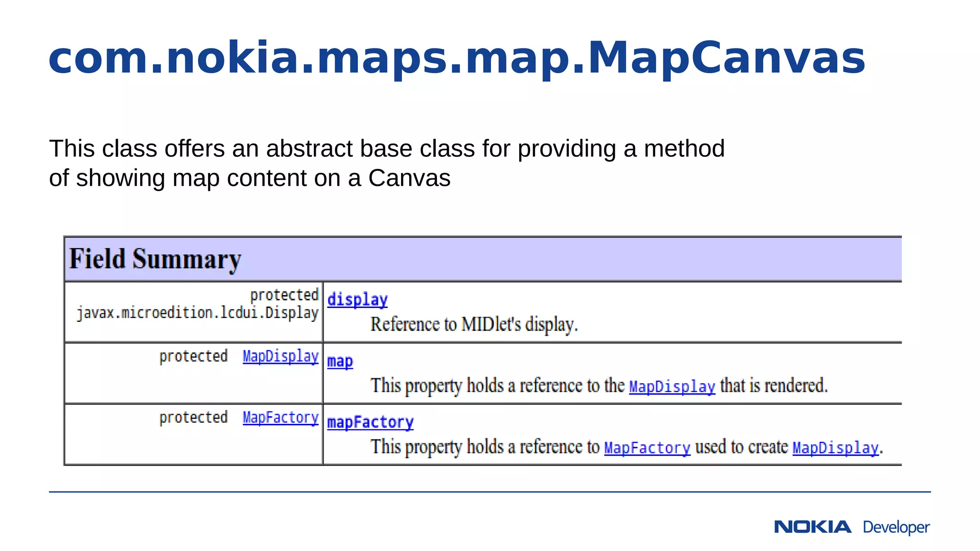980x551 pixels.
Task: Select the Field Summary heading
Action: [156, 259]
